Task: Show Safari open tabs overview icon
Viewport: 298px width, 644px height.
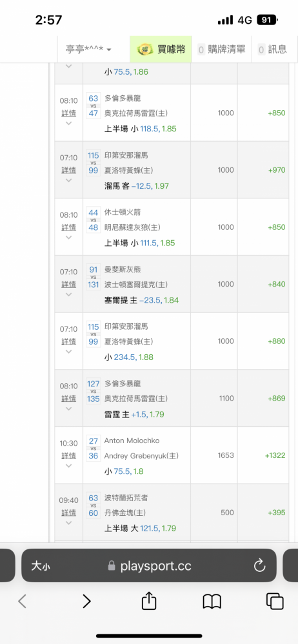Action: [275, 601]
